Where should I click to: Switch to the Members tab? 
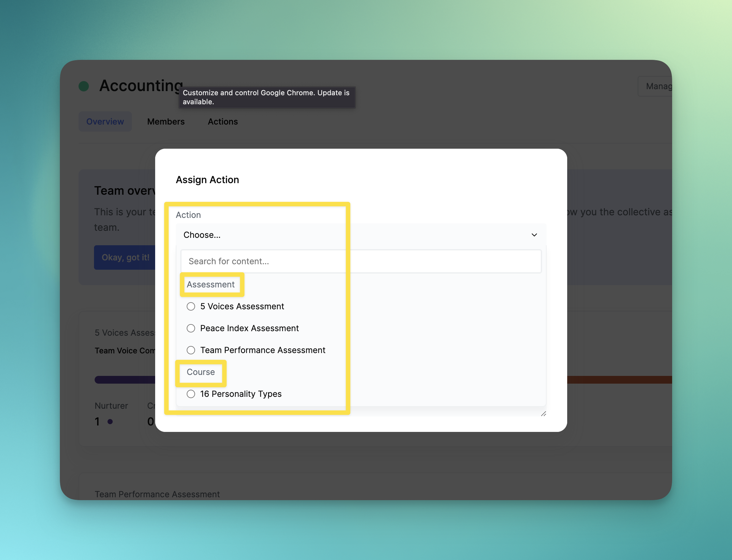click(166, 121)
